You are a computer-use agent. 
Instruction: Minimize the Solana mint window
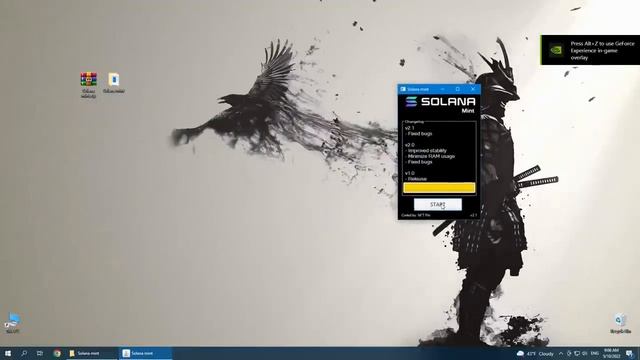(442, 89)
